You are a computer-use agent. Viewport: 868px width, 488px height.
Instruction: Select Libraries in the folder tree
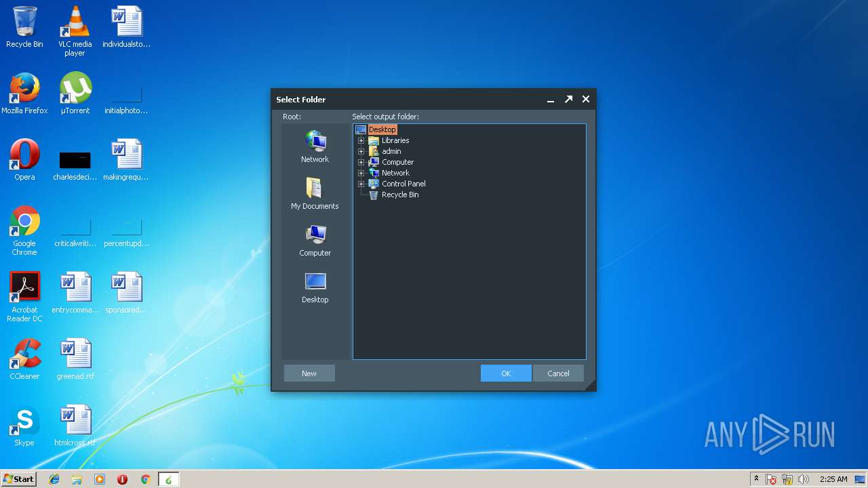[x=395, y=140]
